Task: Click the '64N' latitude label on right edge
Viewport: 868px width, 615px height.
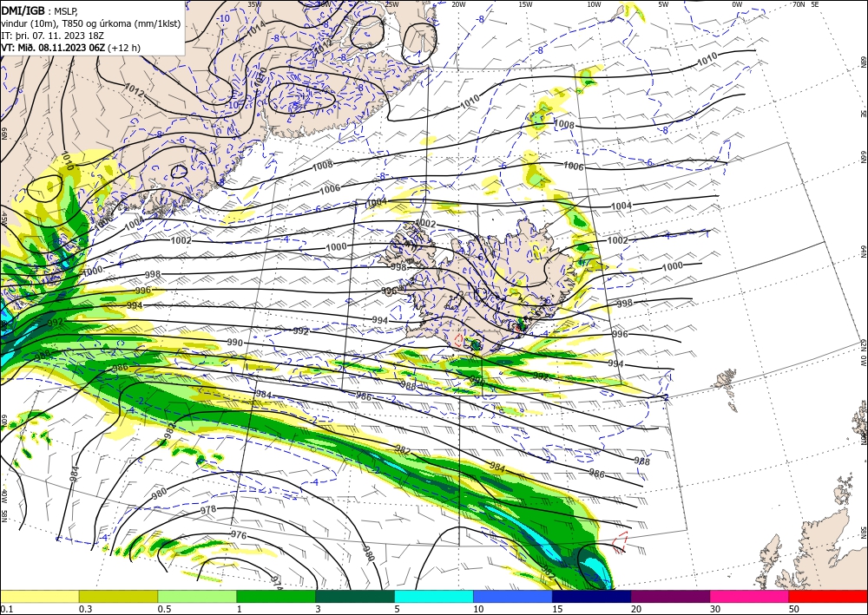Action: point(863,252)
